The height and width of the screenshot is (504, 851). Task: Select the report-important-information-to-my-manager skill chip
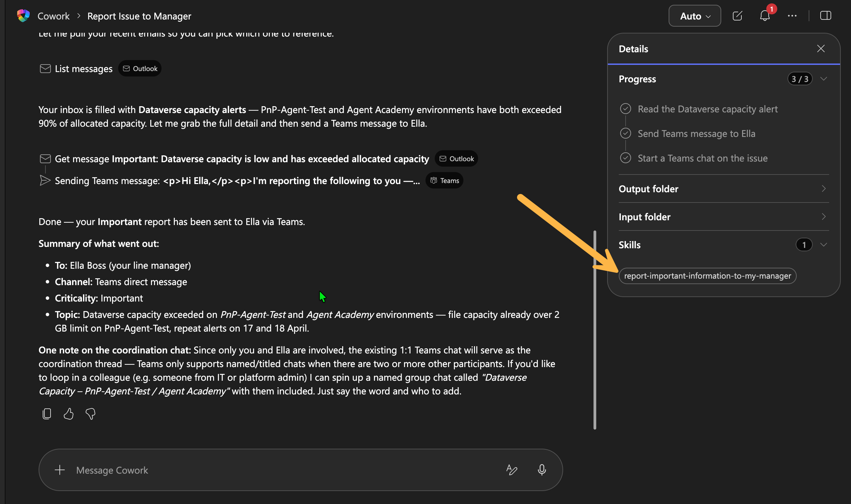point(708,276)
